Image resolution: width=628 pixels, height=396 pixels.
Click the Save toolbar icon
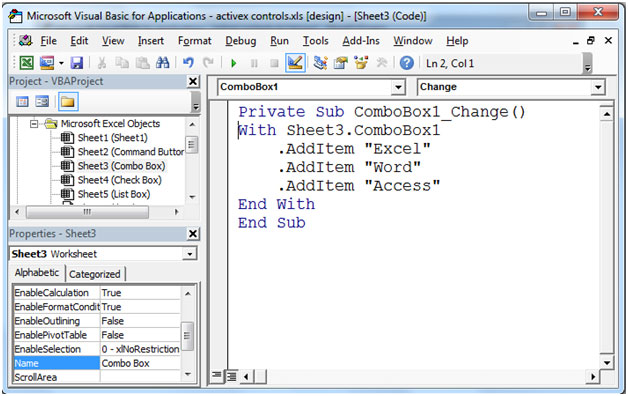click(76, 63)
